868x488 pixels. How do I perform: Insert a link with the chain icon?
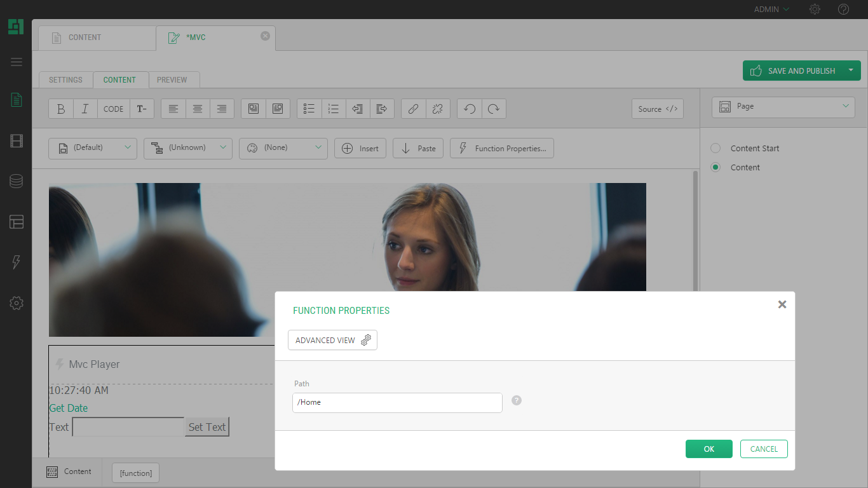click(x=413, y=109)
